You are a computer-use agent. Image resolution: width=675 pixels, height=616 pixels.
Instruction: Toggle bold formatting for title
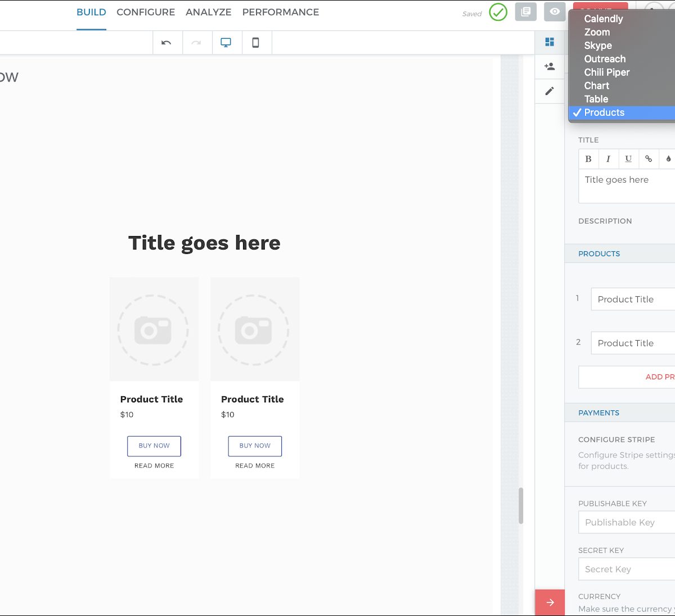coord(588,159)
